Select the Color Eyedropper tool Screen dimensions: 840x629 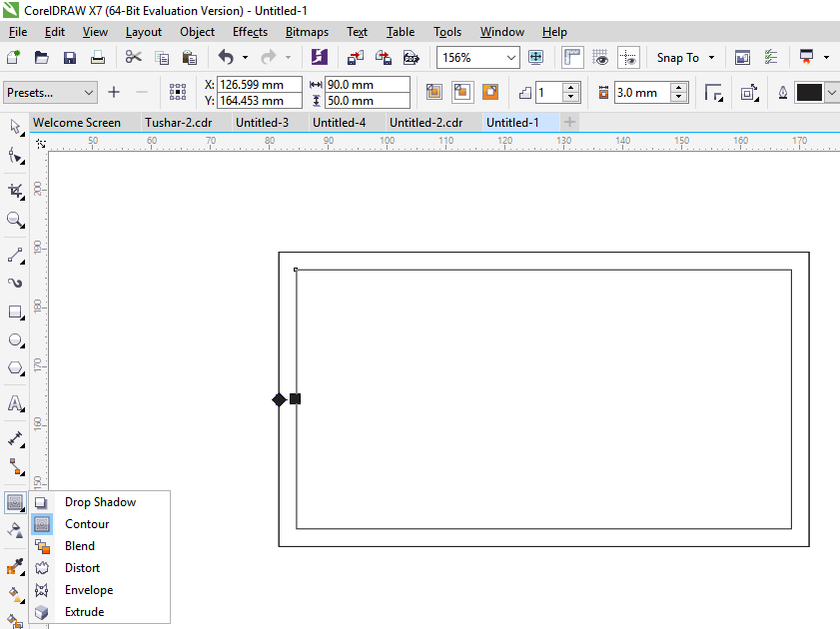click(x=15, y=566)
